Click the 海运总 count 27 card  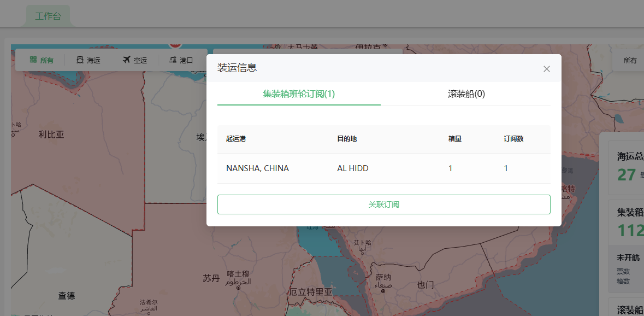click(x=627, y=167)
